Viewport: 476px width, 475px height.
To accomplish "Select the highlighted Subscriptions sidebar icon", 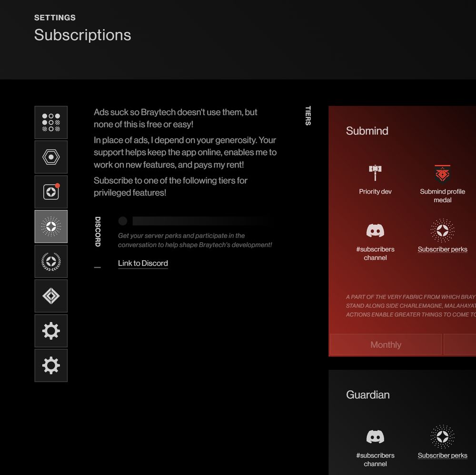I will click(51, 227).
